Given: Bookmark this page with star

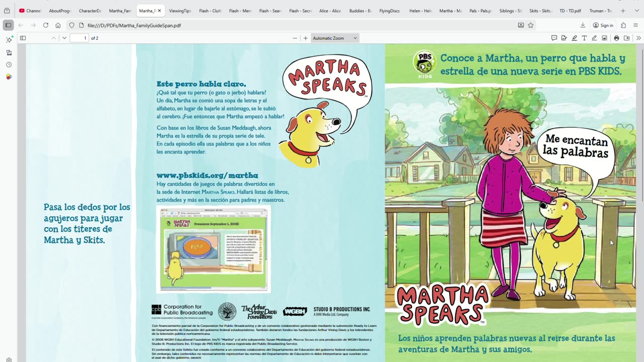Looking at the screenshot, I should (x=530, y=25).
